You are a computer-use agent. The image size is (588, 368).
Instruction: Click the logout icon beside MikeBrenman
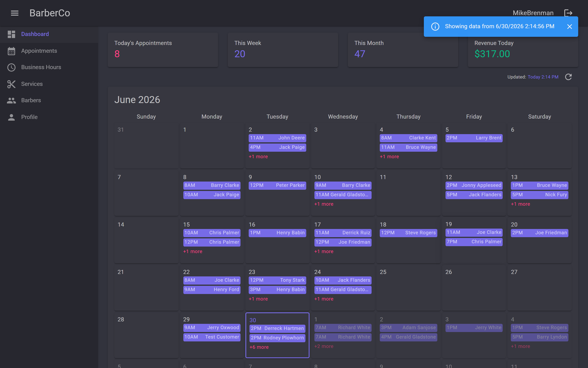568,13
